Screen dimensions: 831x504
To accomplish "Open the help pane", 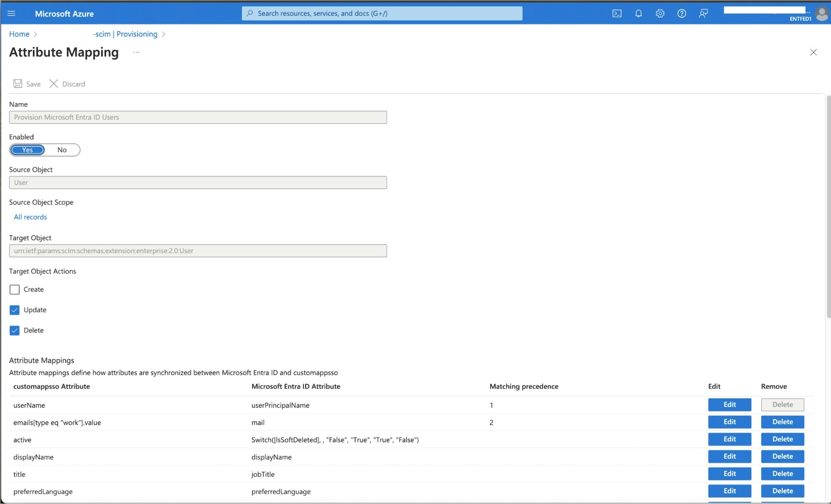I will click(682, 13).
